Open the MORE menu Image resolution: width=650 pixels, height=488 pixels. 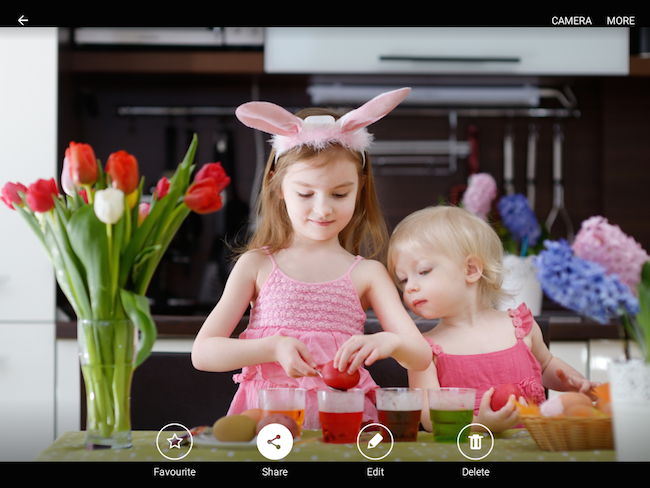pyautogui.click(x=621, y=21)
